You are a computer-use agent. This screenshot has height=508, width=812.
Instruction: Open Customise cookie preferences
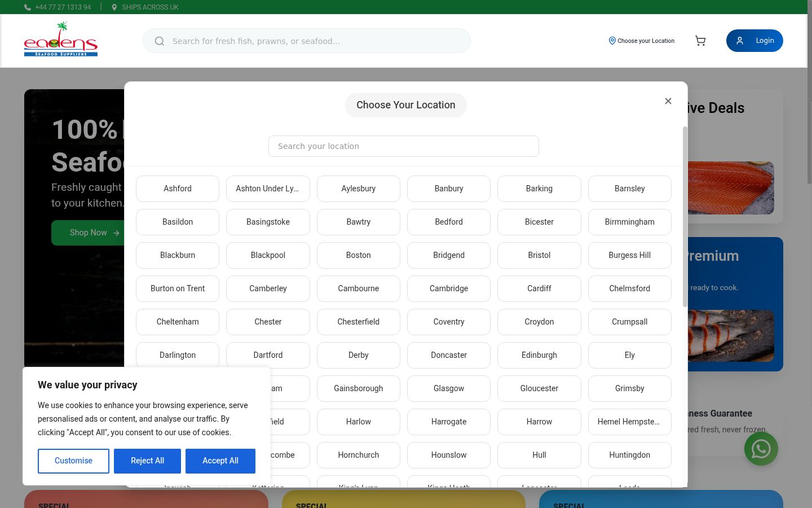[x=73, y=461]
